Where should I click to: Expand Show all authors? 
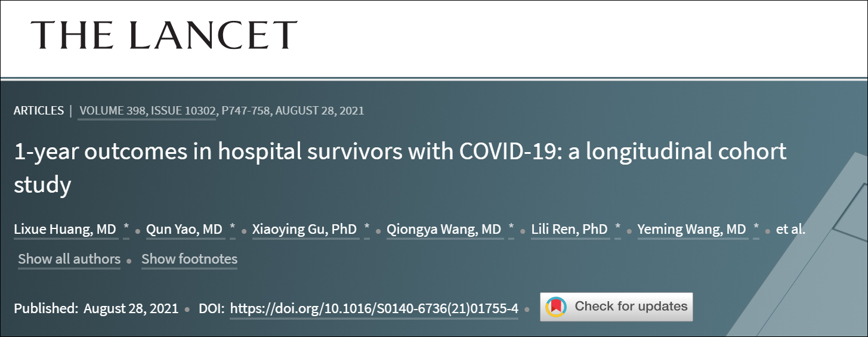69,259
